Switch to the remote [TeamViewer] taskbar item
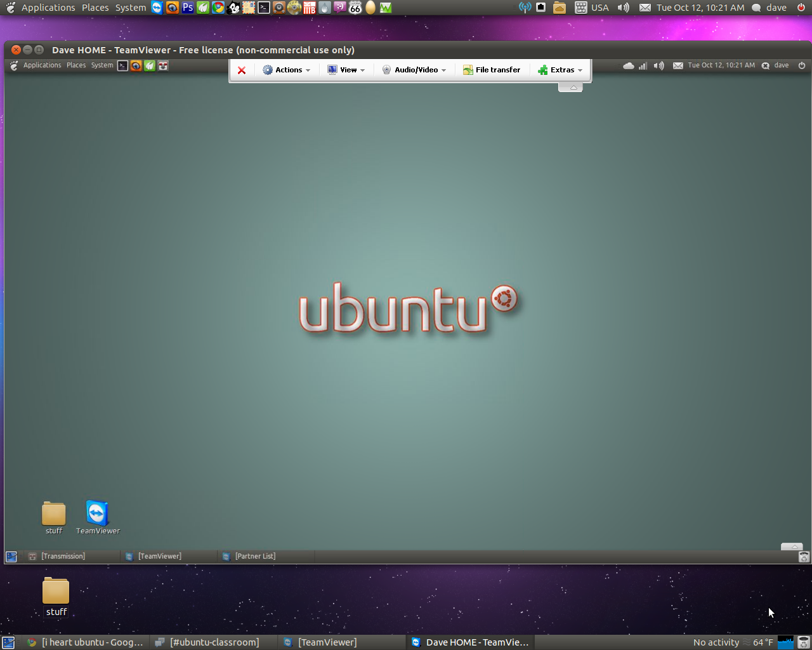The image size is (812, 650). [167, 556]
